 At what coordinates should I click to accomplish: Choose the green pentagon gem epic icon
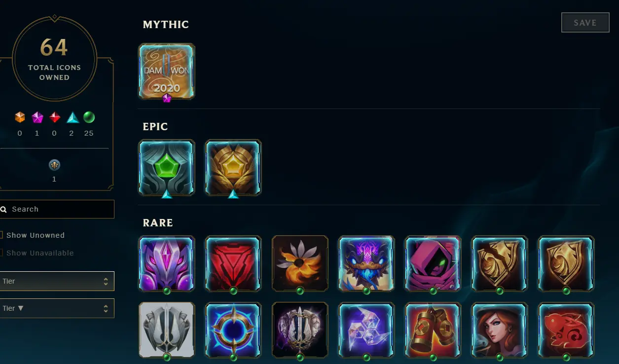167,168
